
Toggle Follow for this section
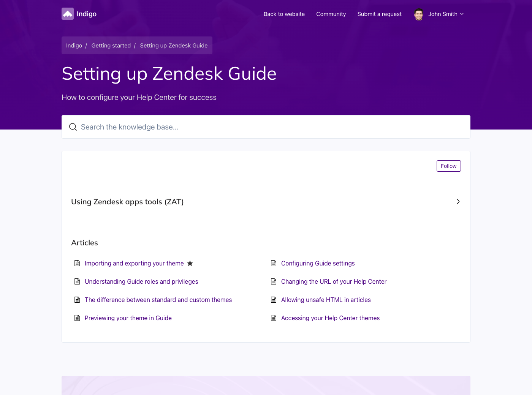(448, 166)
